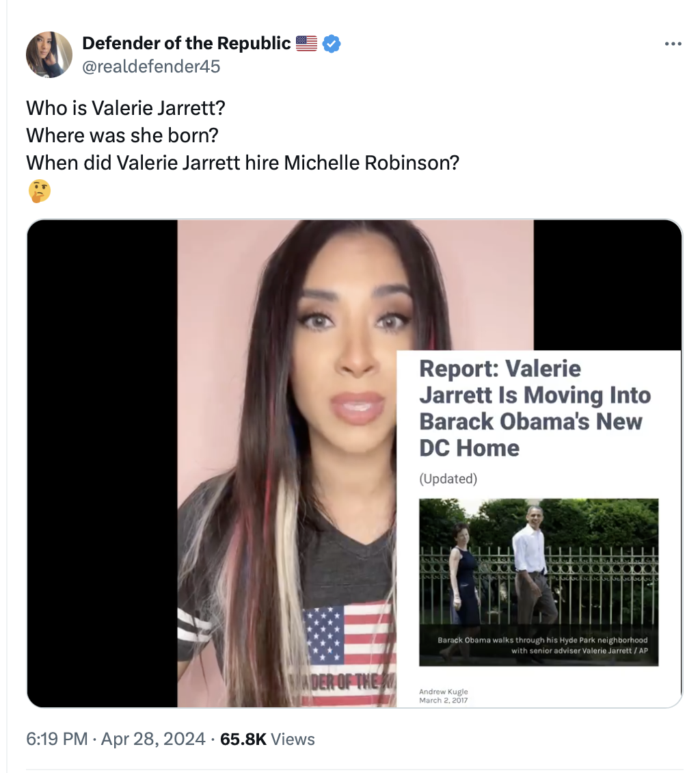Image resolution: width=700 pixels, height=773 pixels.
Task: Click the Andrew Kugle author byline
Action: coord(444,691)
